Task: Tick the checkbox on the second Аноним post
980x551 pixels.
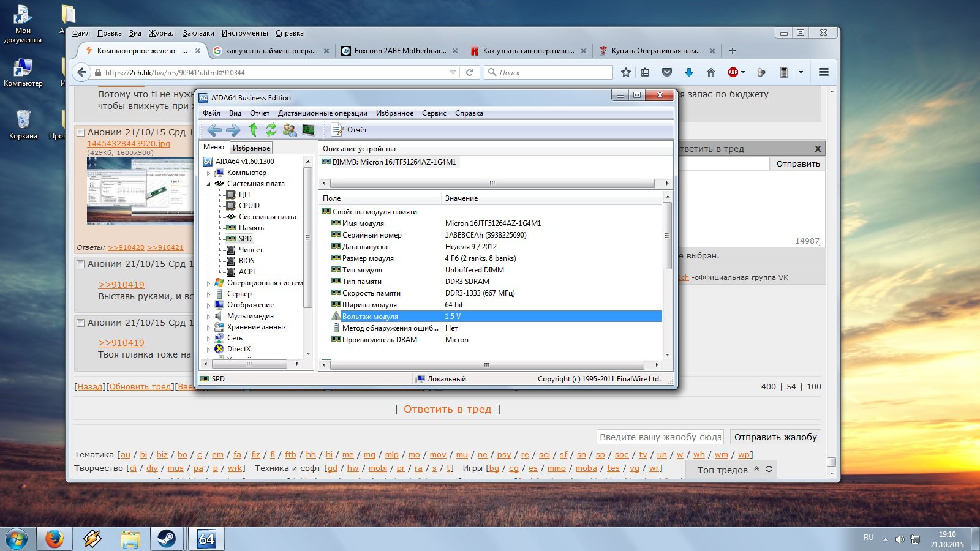Action: pos(80,264)
